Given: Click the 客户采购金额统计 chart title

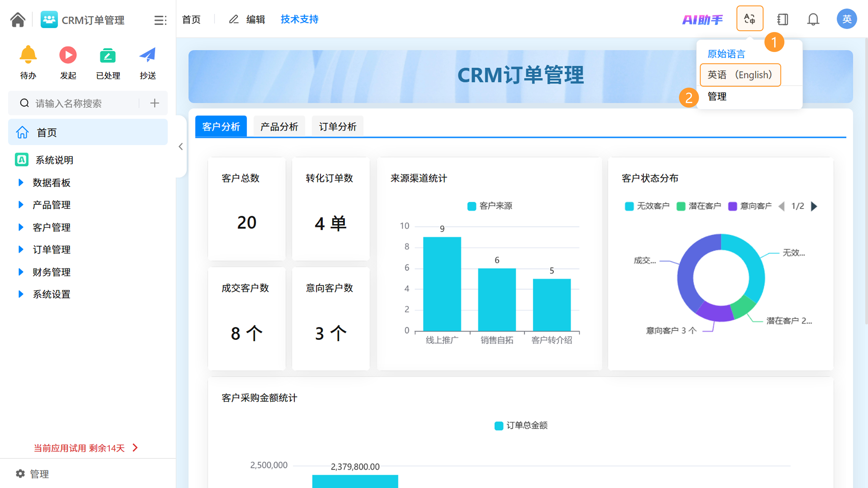Looking at the screenshot, I should pyautogui.click(x=259, y=398).
